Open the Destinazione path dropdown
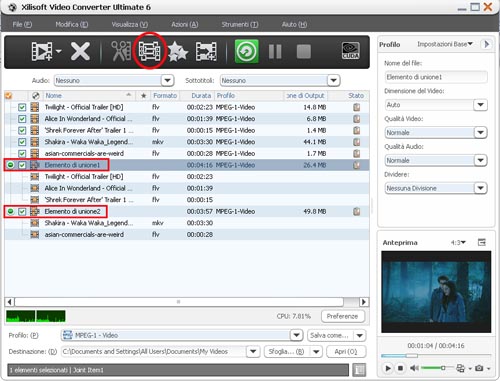This screenshot has width=500, height=381. 253,351
